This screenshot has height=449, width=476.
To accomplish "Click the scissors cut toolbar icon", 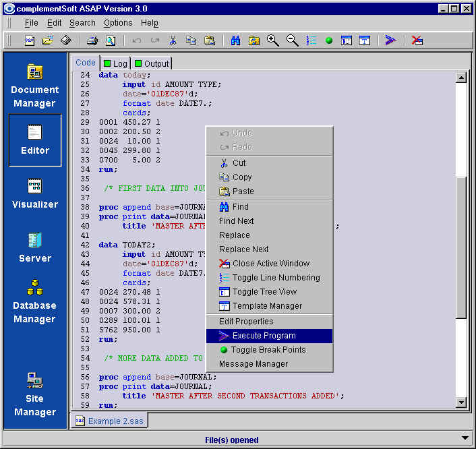I will pos(173,40).
